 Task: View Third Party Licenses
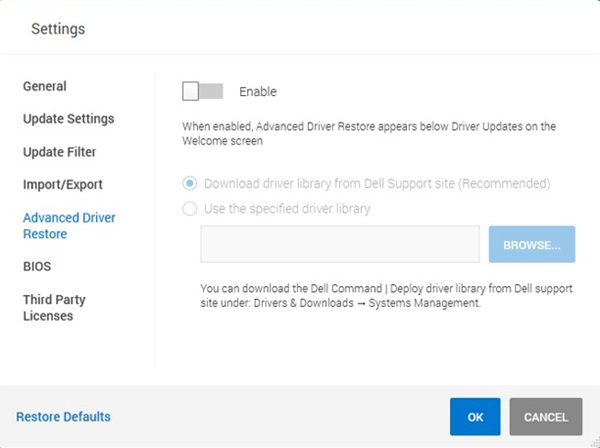(x=54, y=308)
